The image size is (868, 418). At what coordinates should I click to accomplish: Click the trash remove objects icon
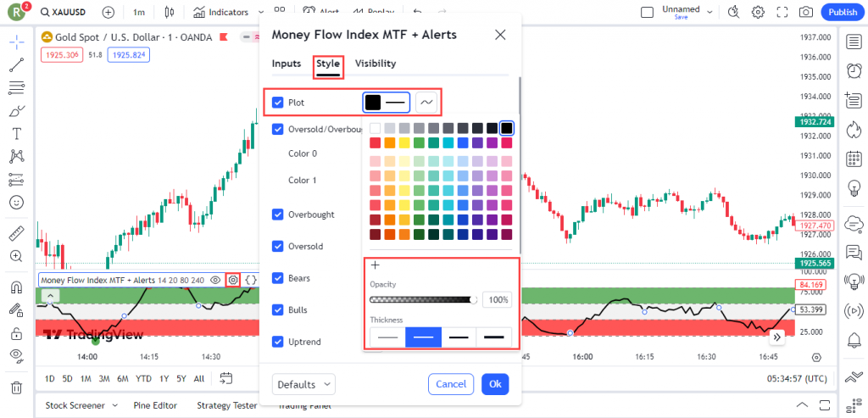[17, 387]
